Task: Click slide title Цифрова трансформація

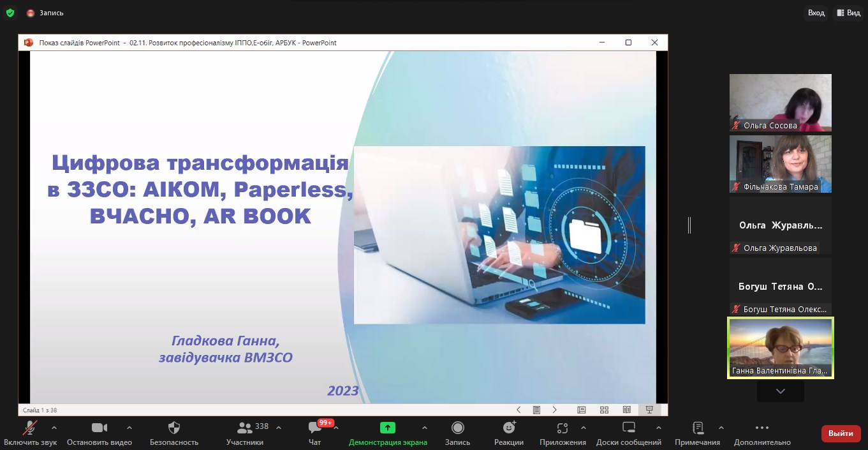Action: tap(200, 162)
